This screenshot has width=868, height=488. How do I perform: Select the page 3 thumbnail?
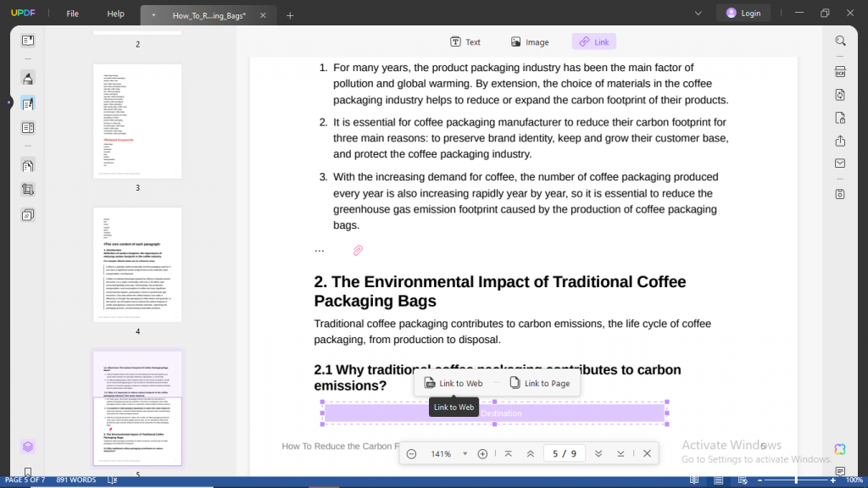pyautogui.click(x=137, y=121)
